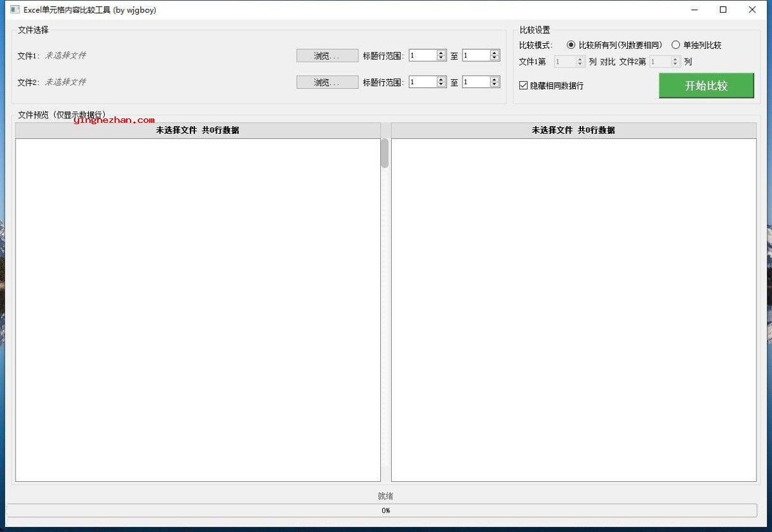Click inside the left file preview table area
This screenshot has width=772, height=532.
pyautogui.click(x=198, y=309)
